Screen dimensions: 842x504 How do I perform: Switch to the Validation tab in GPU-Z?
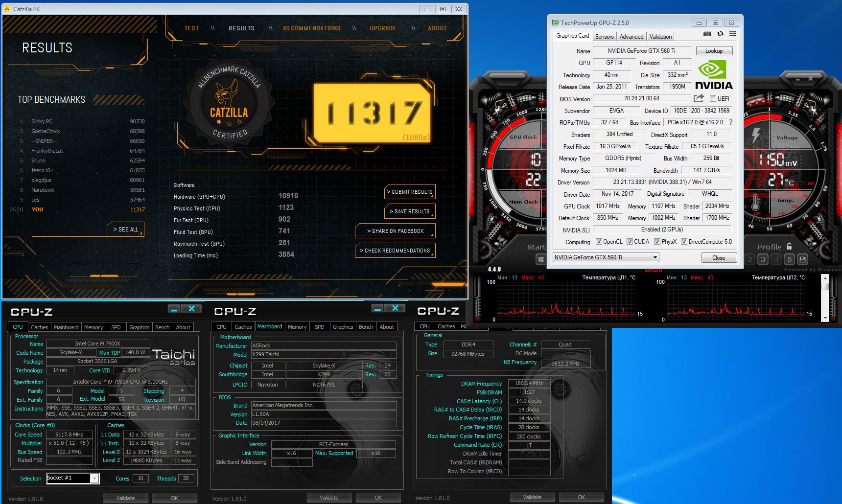point(660,37)
